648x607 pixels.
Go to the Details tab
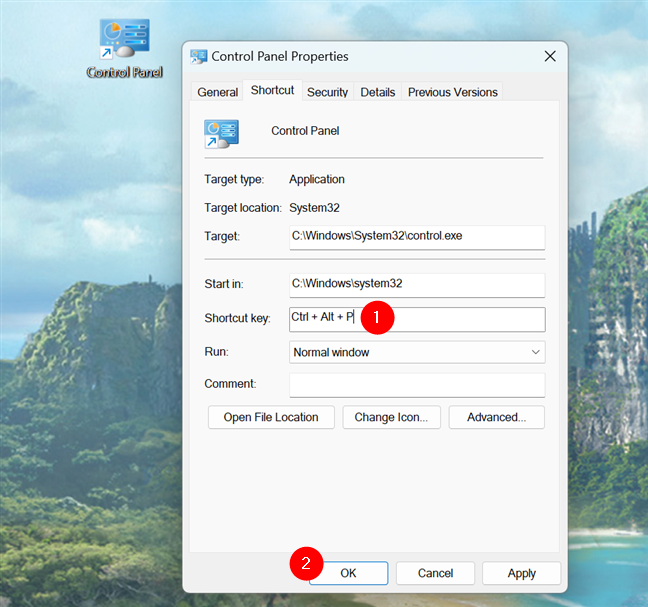[x=378, y=92]
